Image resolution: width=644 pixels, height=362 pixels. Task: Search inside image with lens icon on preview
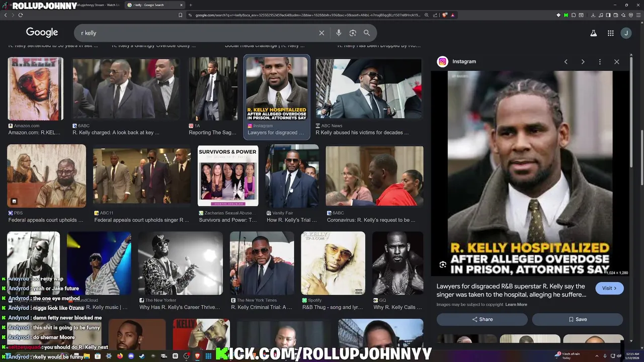[443, 264]
